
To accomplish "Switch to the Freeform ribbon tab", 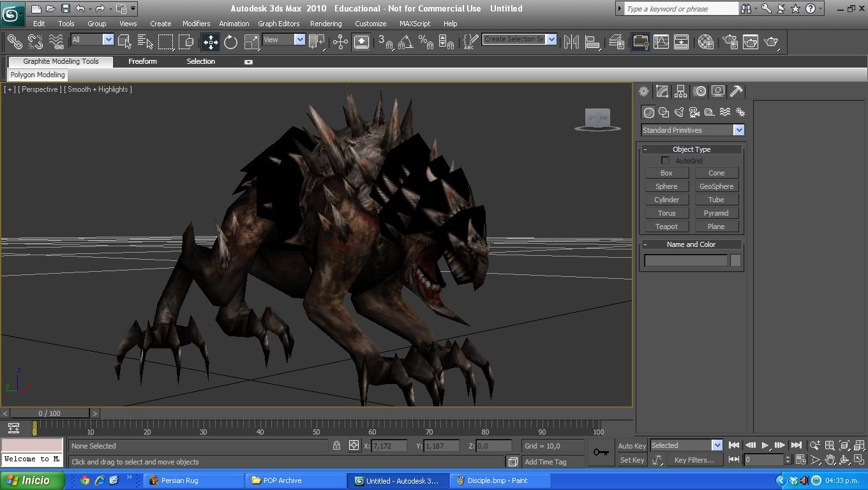I will (x=142, y=61).
